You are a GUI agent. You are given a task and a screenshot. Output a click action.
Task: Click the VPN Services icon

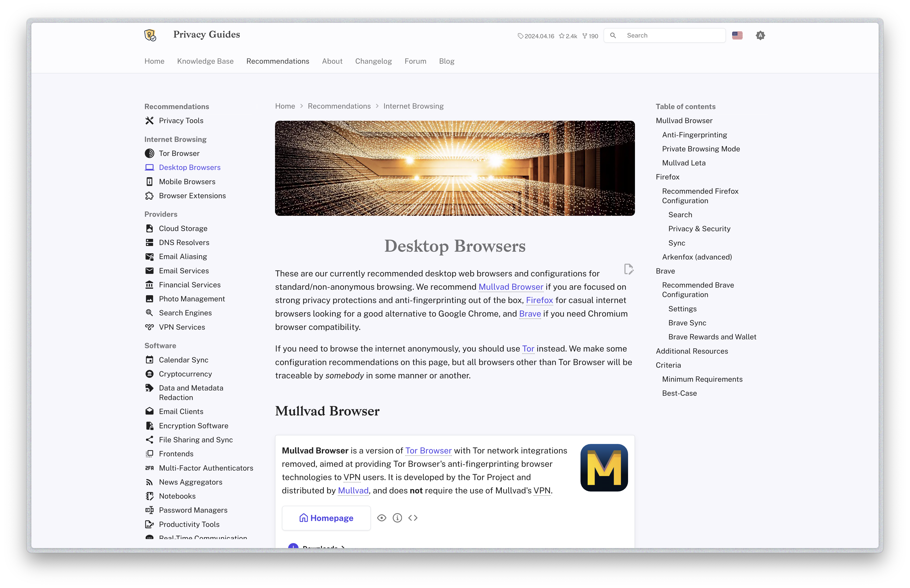tap(149, 327)
